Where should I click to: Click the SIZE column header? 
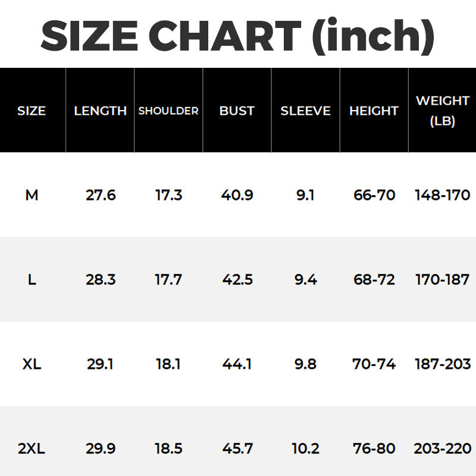[x=32, y=111]
